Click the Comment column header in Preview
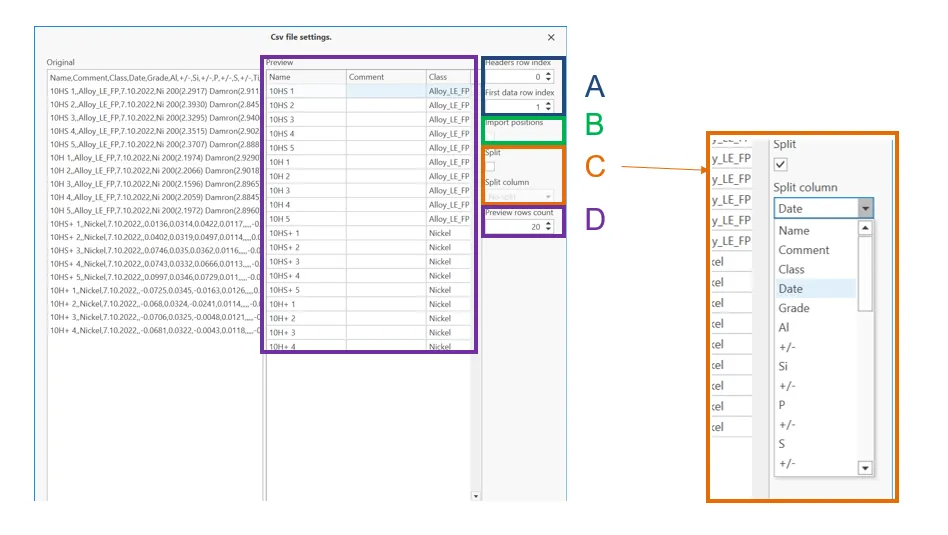The height and width of the screenshot is (535, 948). point(386,77)
